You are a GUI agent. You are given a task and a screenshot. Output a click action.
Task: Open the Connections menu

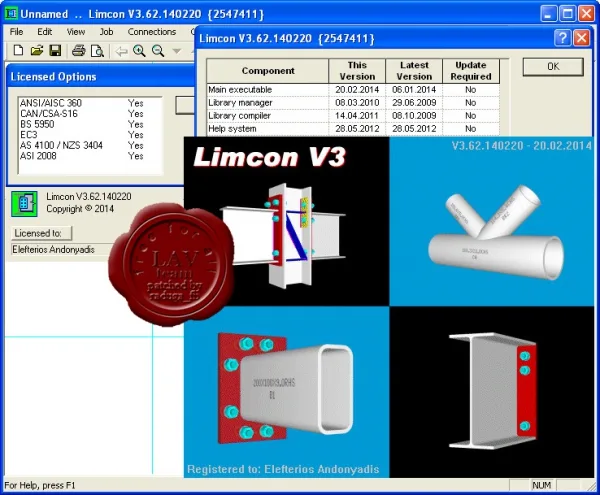(152, 32)
